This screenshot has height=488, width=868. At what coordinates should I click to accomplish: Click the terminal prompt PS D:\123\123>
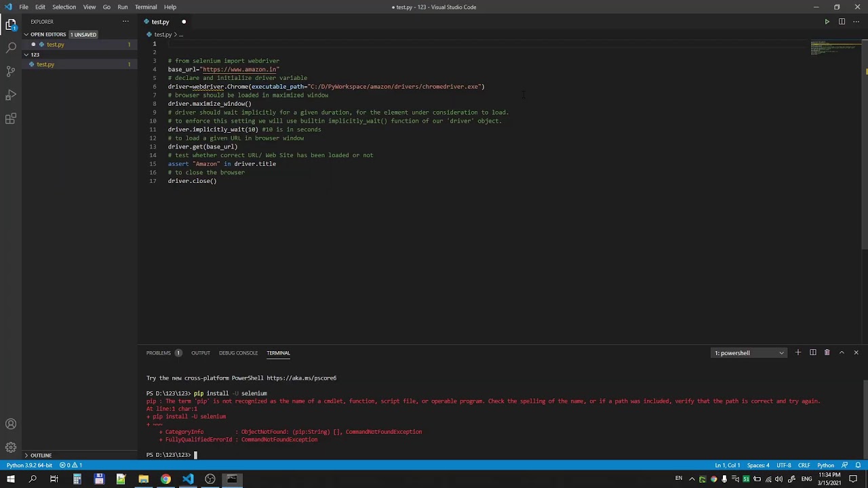[169, 455]
